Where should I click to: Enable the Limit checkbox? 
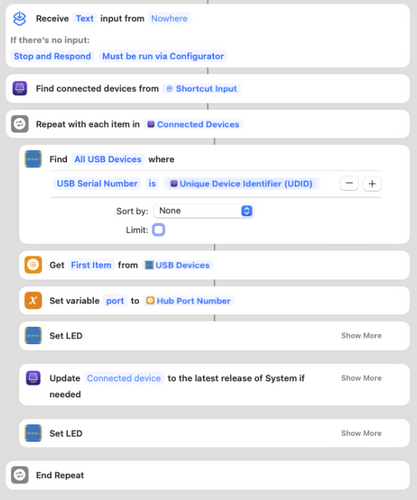click(159, 230)
